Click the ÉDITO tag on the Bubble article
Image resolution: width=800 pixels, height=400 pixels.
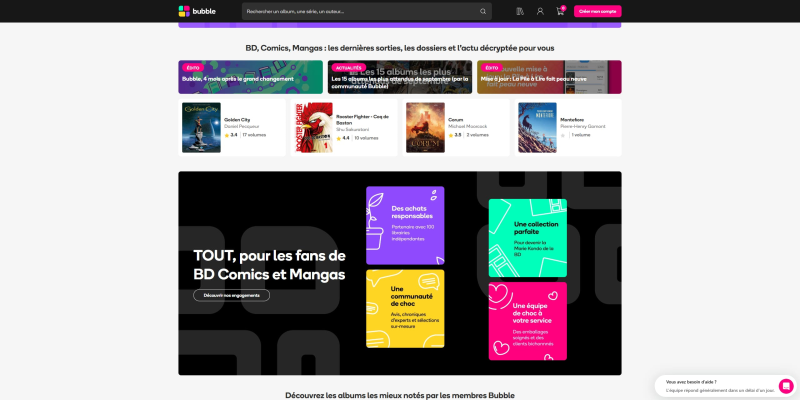pos(193,68)
